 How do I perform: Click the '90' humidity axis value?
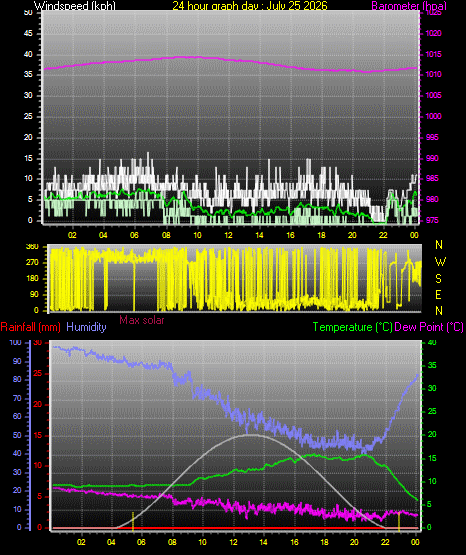point(17,361)
